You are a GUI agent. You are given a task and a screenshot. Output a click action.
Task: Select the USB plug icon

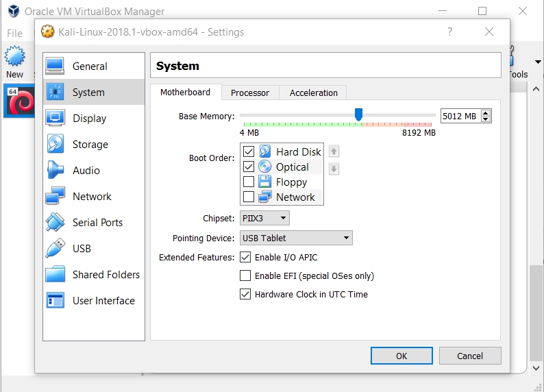55,249
